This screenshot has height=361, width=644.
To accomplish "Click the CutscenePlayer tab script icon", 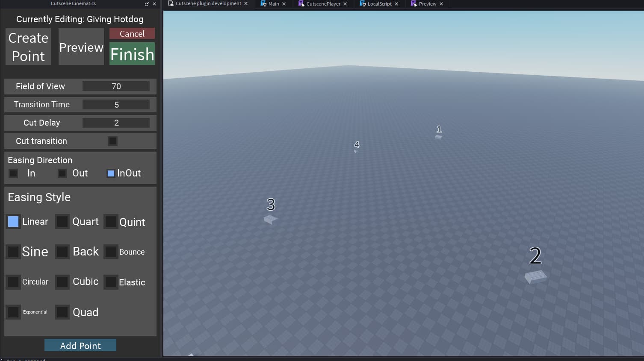I will pyautogui.click(x=301, y=4).
